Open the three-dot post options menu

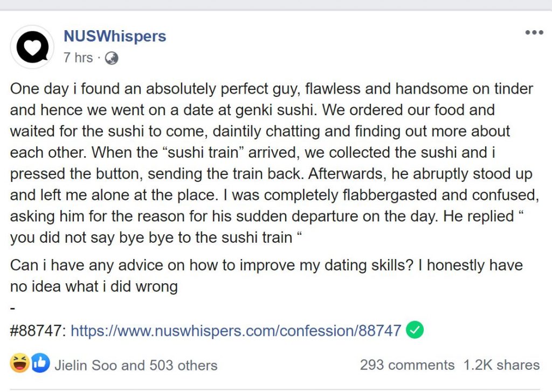[x=534, y=33]
